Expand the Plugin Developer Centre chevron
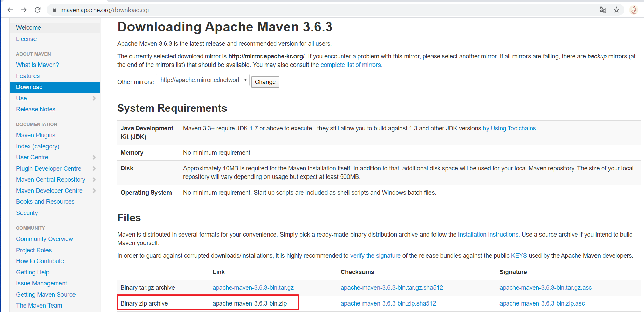Viewport: 644px width, 312px height. (x=94, y=169)
